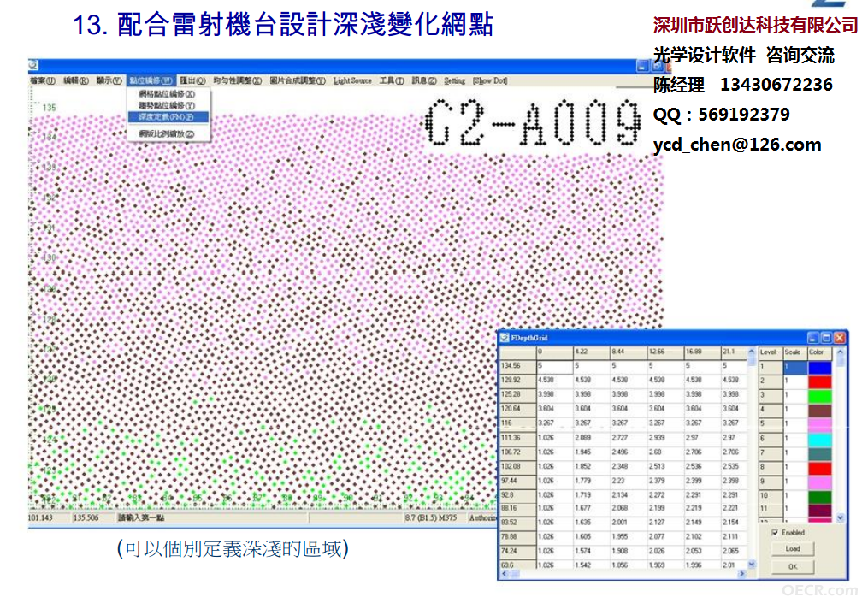Viewport: 868px width, 603px height.
Task: Pick the green color swatch for level 3
Action: 820,396
